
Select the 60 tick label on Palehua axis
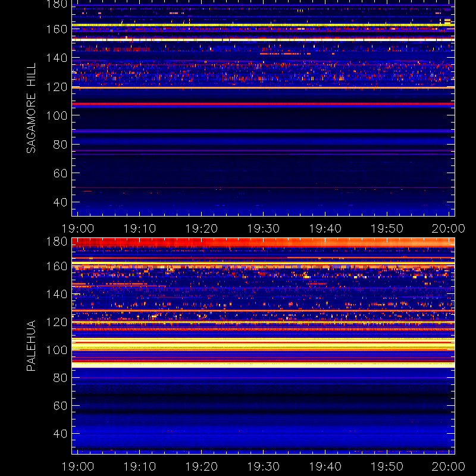(x=60, y=406)
